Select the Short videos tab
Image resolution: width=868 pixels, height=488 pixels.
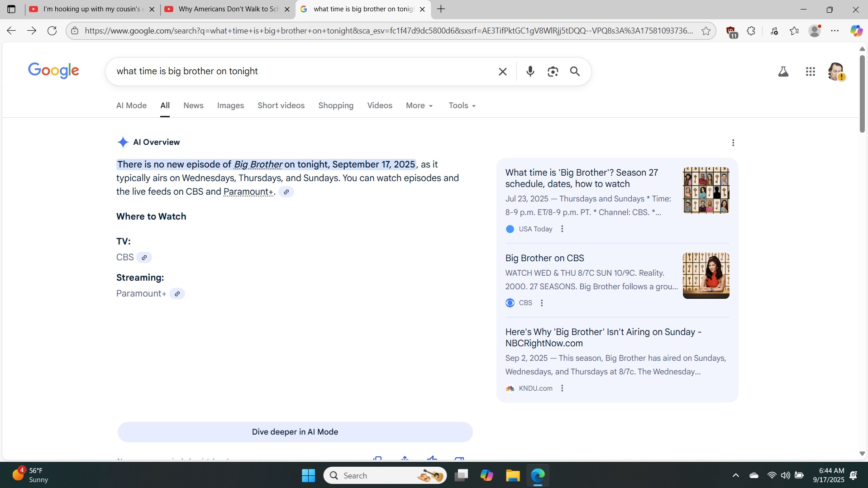coord(281,105)
